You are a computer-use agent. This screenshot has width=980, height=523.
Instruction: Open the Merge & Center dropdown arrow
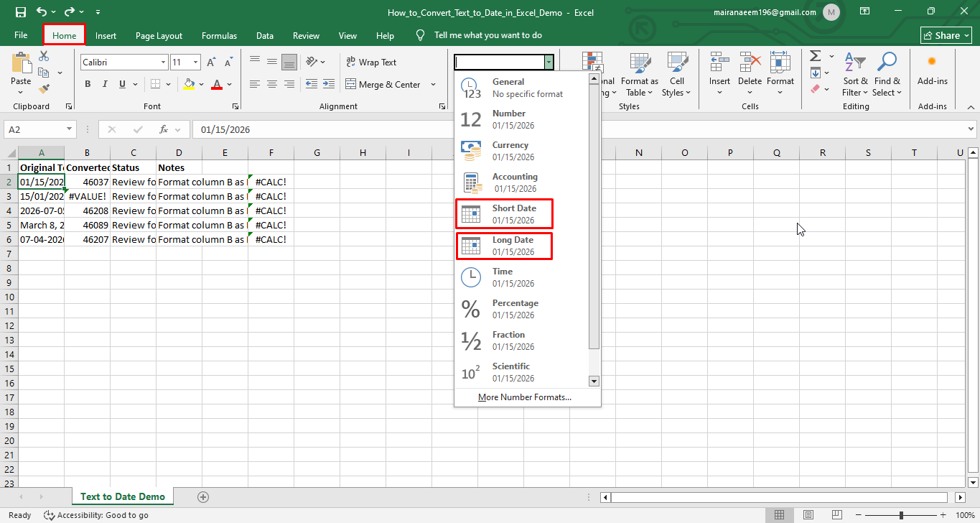(433, 84)
